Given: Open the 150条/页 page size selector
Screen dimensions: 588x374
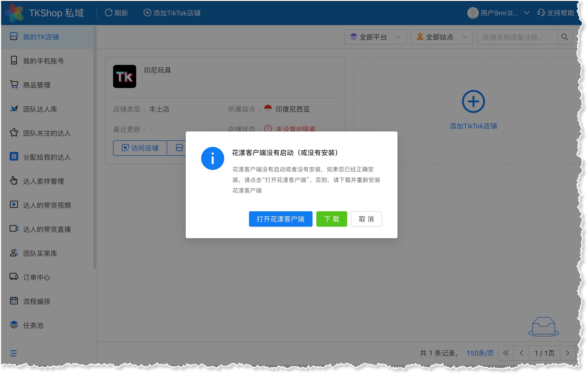Looking at the screenshot, I should pyautogui.click(x=480, y=353).
